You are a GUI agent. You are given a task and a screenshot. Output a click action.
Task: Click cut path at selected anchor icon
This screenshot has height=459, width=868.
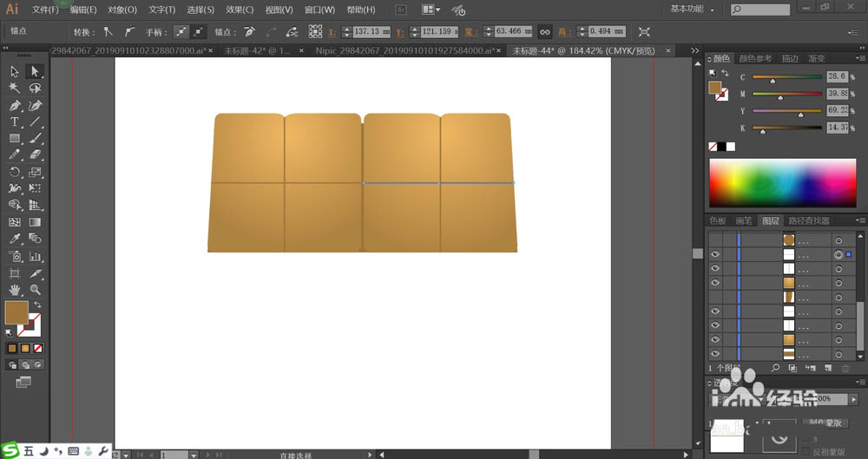(293, 32)
